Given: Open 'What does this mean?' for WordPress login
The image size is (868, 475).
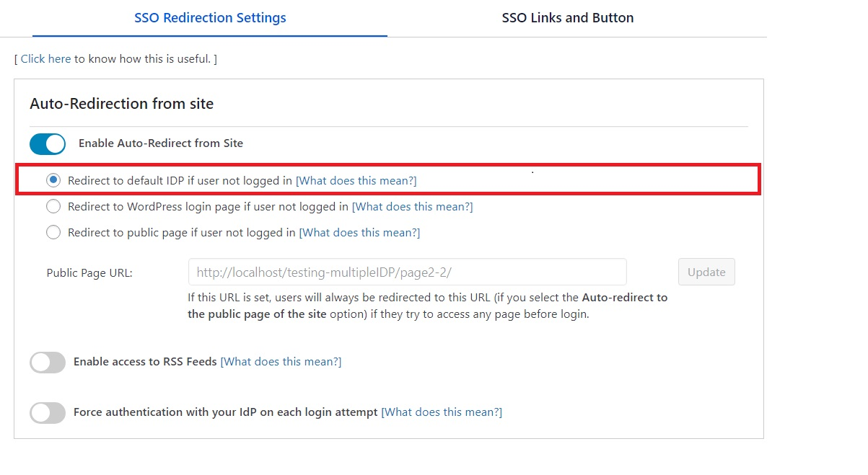Looking at the screenshot, I should point(412,207).
